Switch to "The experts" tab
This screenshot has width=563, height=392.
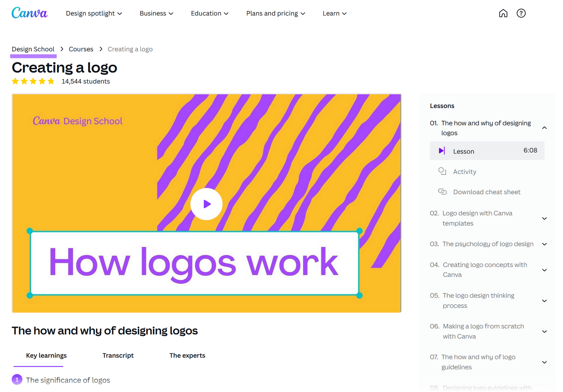tap(187, 355)
